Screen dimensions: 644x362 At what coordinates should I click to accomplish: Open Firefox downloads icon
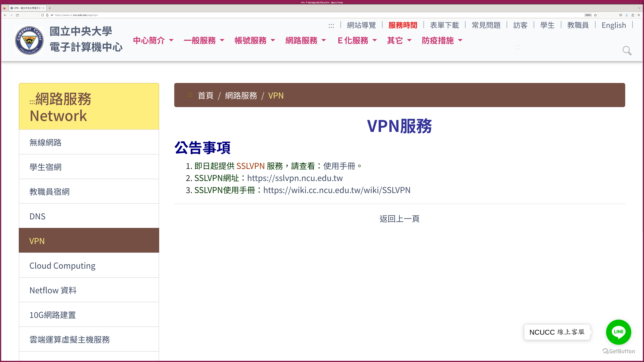tap(627, 15)
